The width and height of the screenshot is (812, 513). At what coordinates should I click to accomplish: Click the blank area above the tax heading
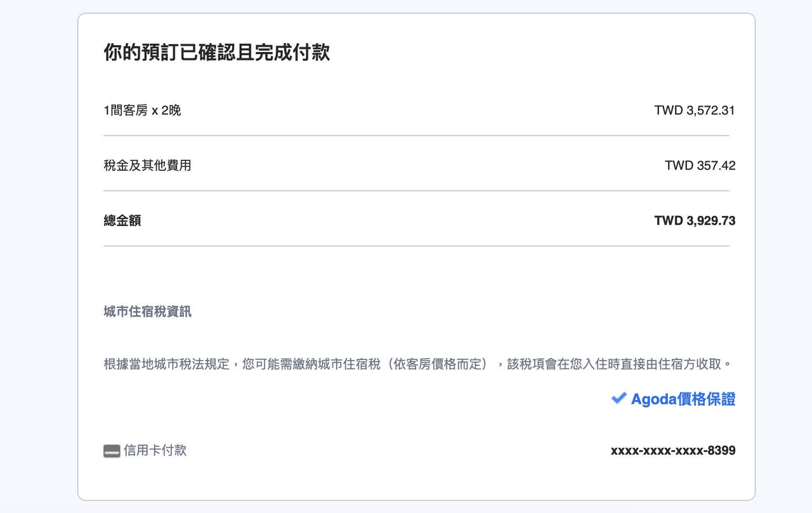pos(416,275)
